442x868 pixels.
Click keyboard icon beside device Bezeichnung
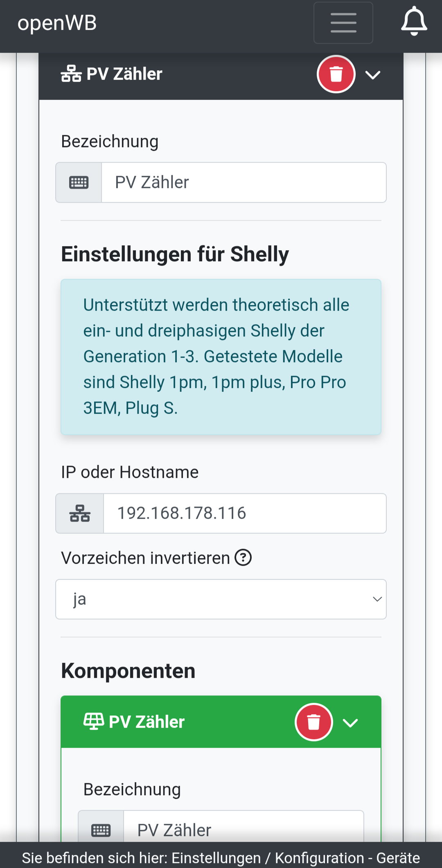(79, 182)
